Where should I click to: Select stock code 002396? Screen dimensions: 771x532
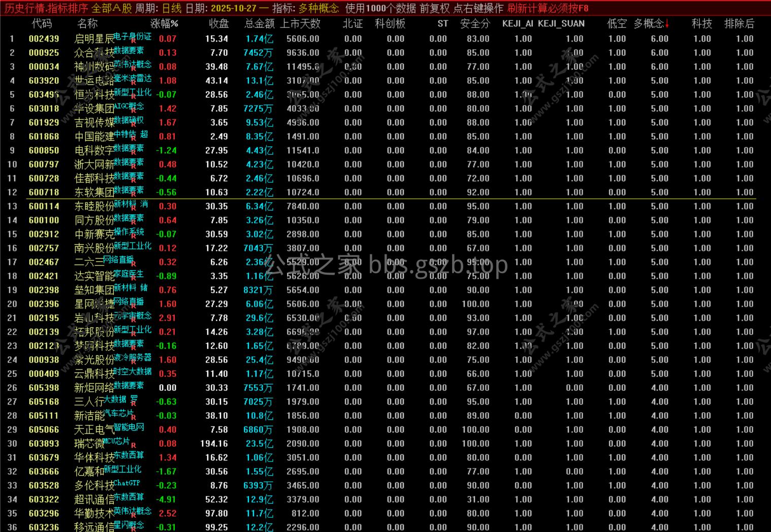44,304
